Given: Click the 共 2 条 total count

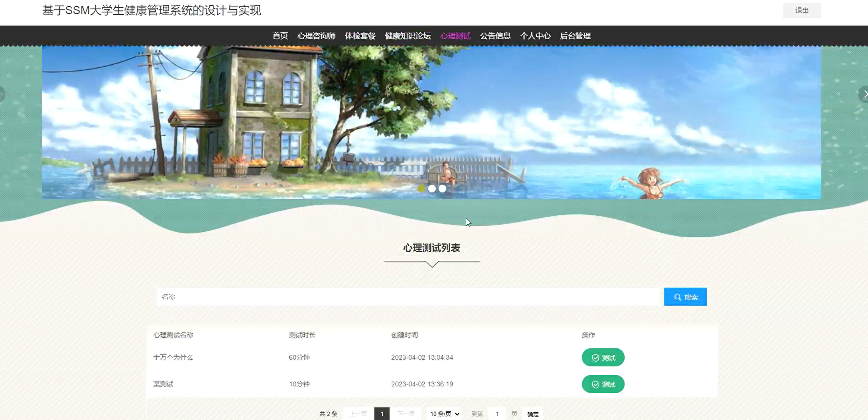Looking at the screenshot, I should pos(328,414).
